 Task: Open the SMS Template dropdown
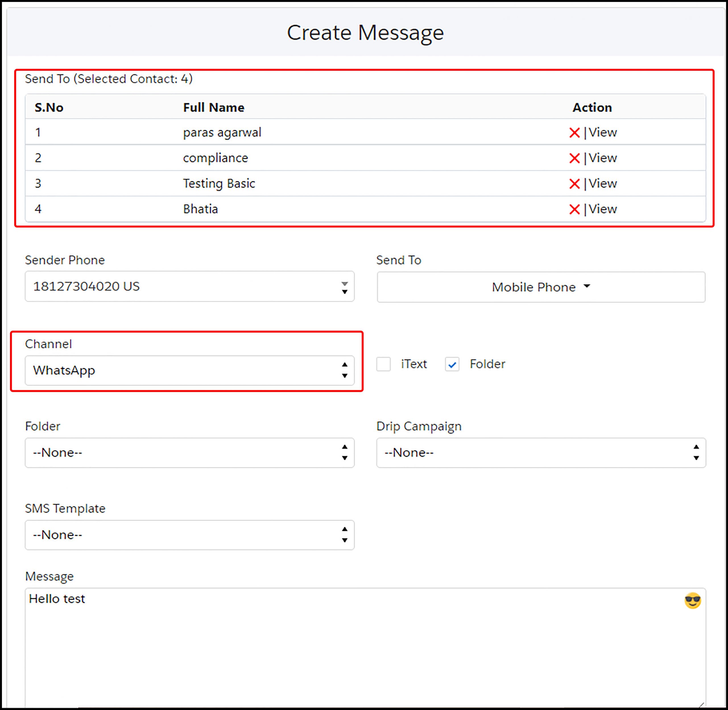(x=190, y=535)
